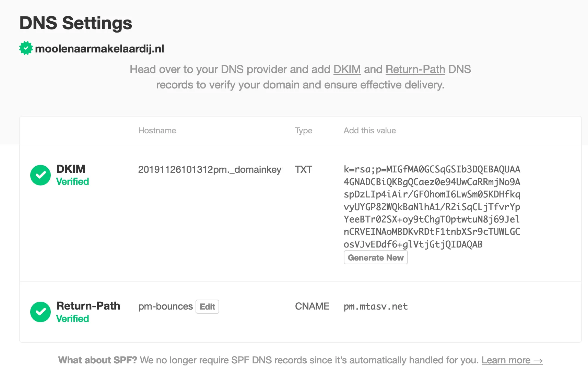588x386 pixels.
Task: Click the DKIM verified checkmark icon
Action: point(40,175)
